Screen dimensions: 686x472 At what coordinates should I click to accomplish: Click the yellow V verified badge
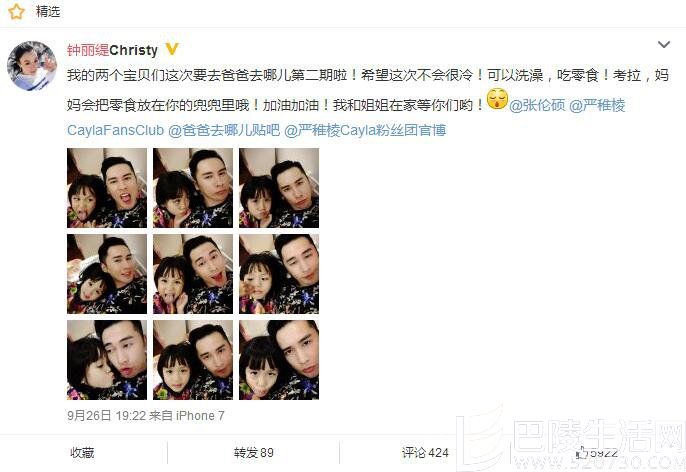pyautogui.click(x=172, y=49)
